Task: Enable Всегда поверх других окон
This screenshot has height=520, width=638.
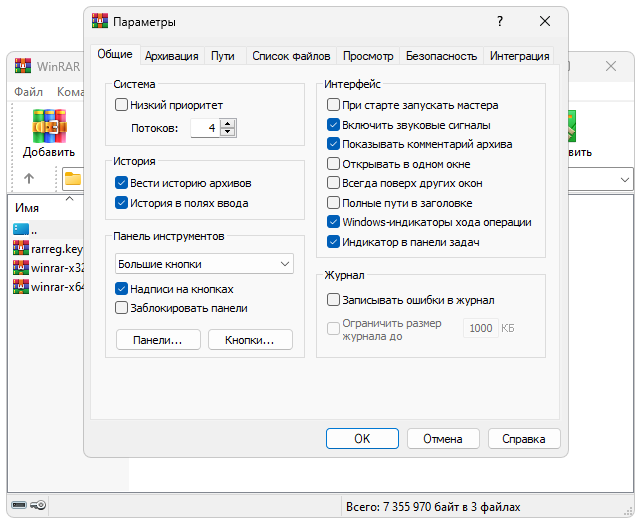Action: coord(333,183)
